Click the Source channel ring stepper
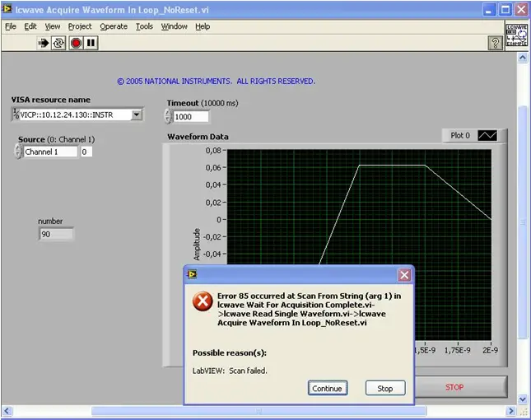The height and width of the screenshot is (420, 531). [18, 152]
